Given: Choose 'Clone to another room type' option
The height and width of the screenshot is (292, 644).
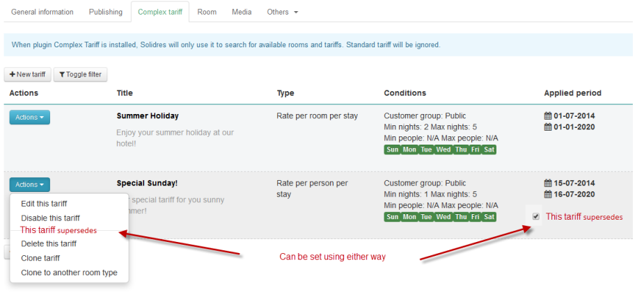Looking at the screenshot, I should tap(69, 273).
